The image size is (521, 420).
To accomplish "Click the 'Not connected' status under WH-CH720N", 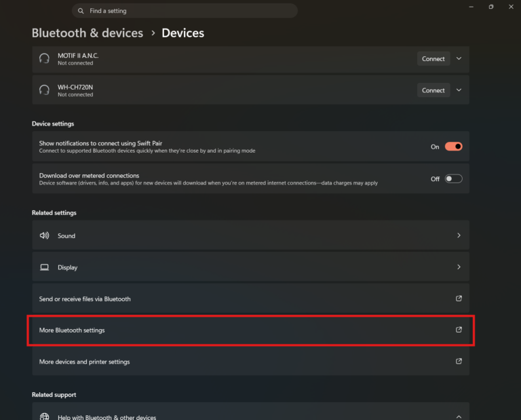I will coord(75,95).
